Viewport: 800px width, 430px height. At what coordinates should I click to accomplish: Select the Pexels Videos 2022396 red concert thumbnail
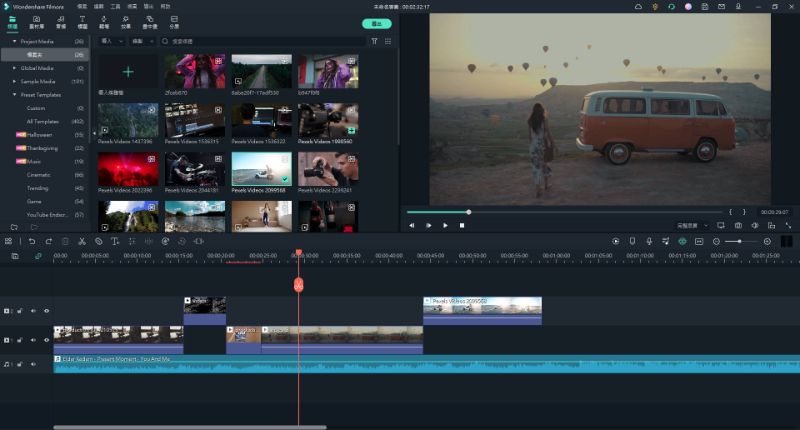(128, 169)
